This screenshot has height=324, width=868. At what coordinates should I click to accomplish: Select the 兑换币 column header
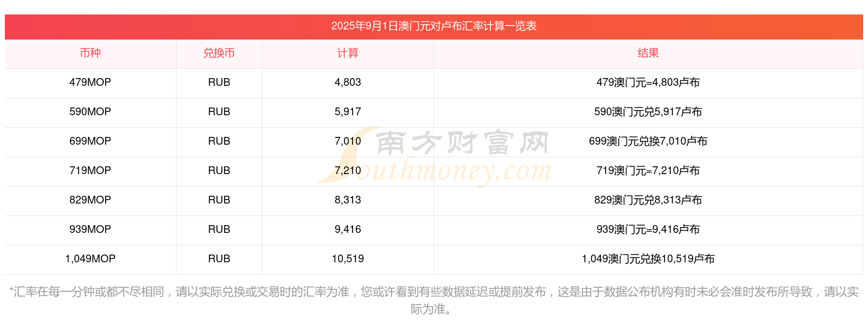(219, 53)
